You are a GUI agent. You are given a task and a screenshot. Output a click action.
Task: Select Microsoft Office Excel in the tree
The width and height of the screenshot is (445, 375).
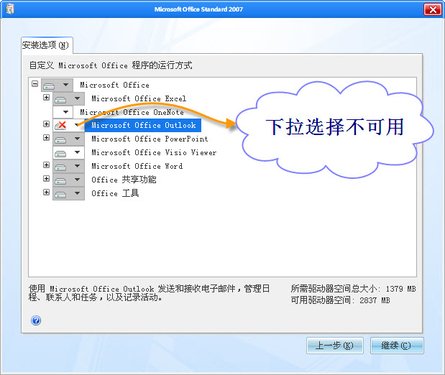pyautogui.click(x=139, y=99)
